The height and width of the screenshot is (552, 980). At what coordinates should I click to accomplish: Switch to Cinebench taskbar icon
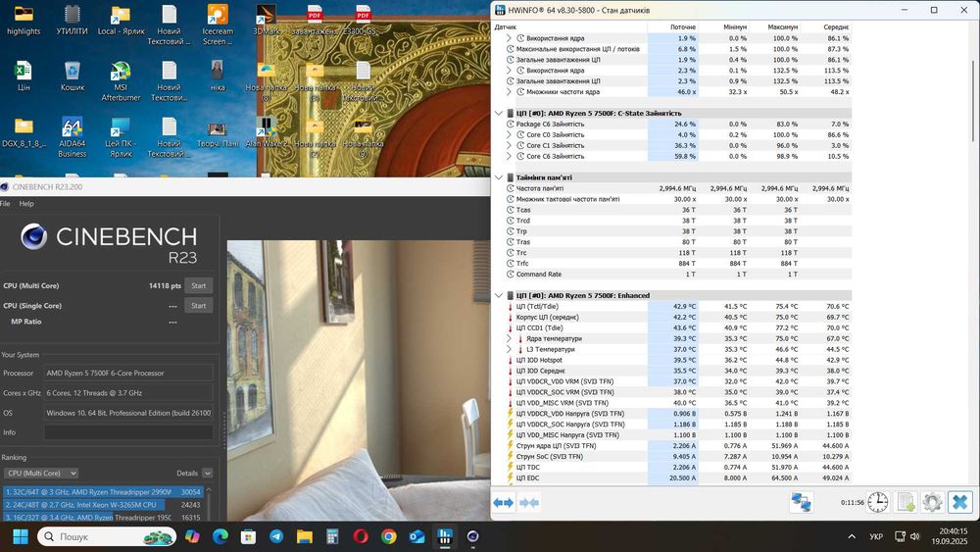[473, 536]
